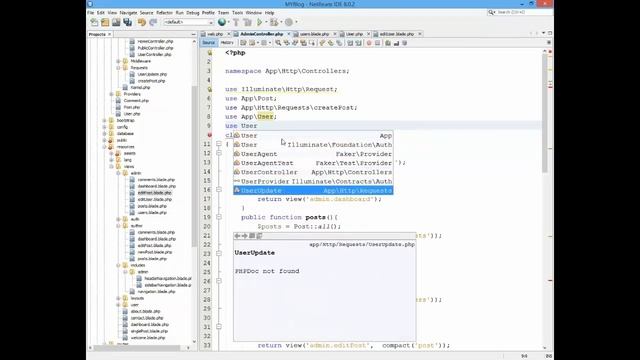This screenshot has width=640, height=360.
Task: Collapse code fold at line 19
Action: pos(219,217)
